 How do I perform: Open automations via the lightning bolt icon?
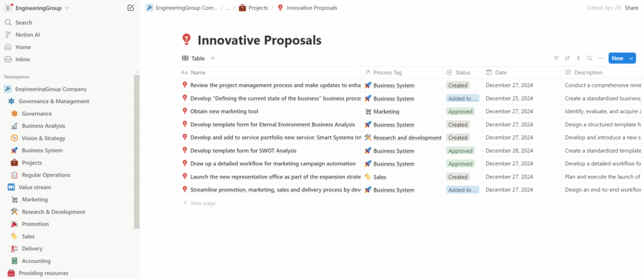[x=579, y=58]
